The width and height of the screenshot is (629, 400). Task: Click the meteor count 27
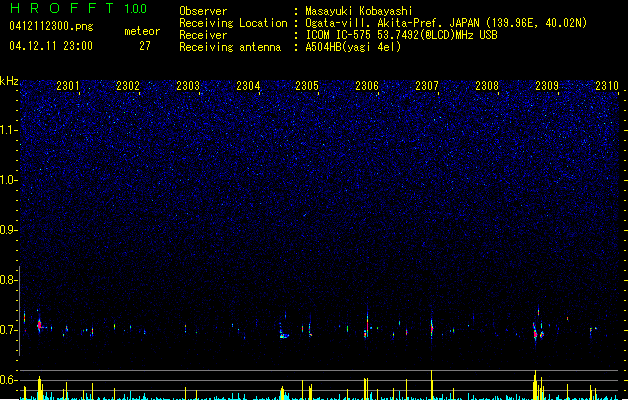click(145, 46)
